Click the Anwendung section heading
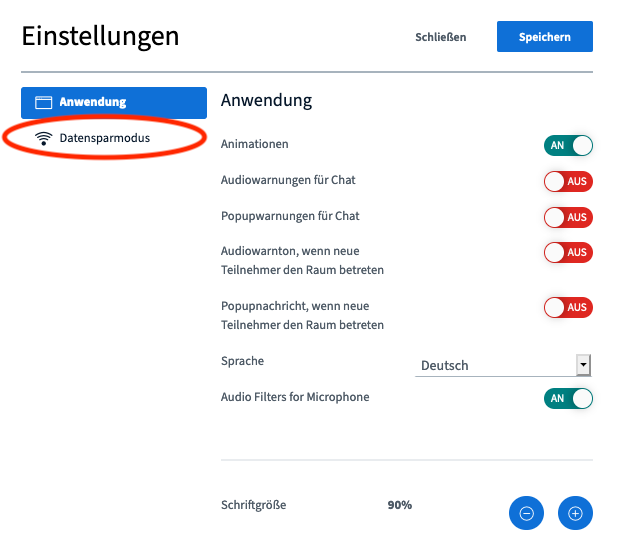 (x=266, y=100)
